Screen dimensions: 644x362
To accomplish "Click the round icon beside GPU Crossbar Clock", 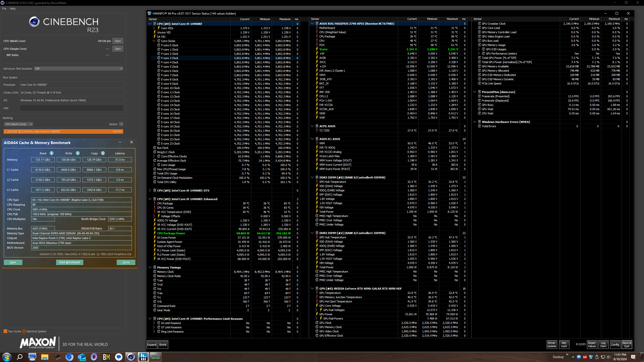I will pyautogui.click(x=479, y=23).
